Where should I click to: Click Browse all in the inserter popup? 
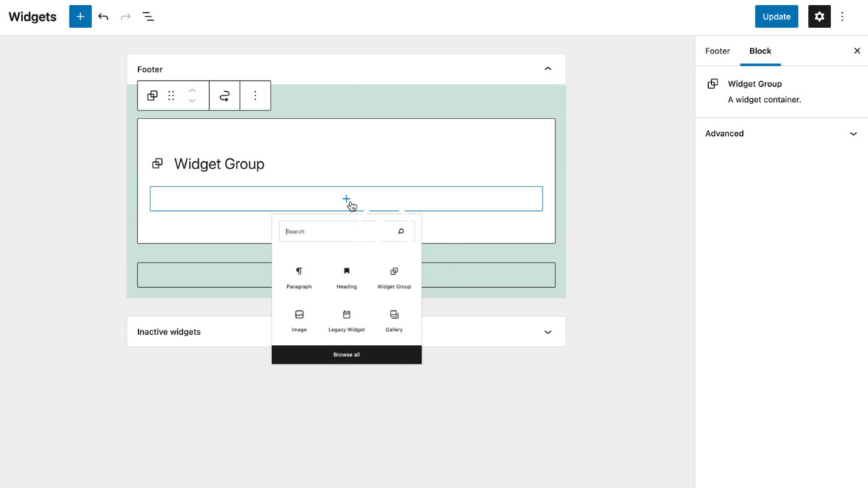click(346, 355)
